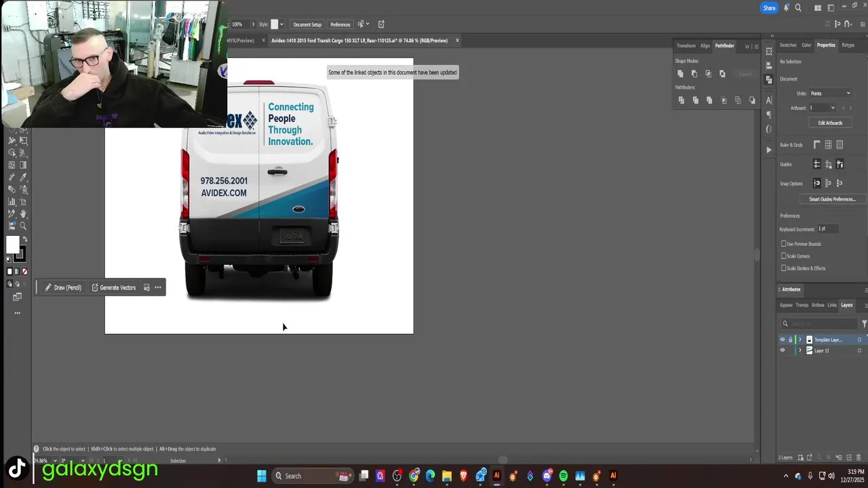Click the Intersect shape mode icon

coord(708,74)
